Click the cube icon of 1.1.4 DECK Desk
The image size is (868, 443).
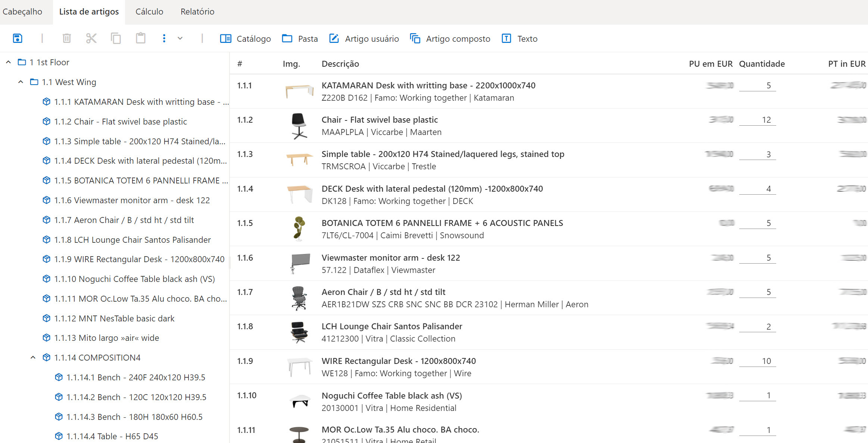point(46,160)
